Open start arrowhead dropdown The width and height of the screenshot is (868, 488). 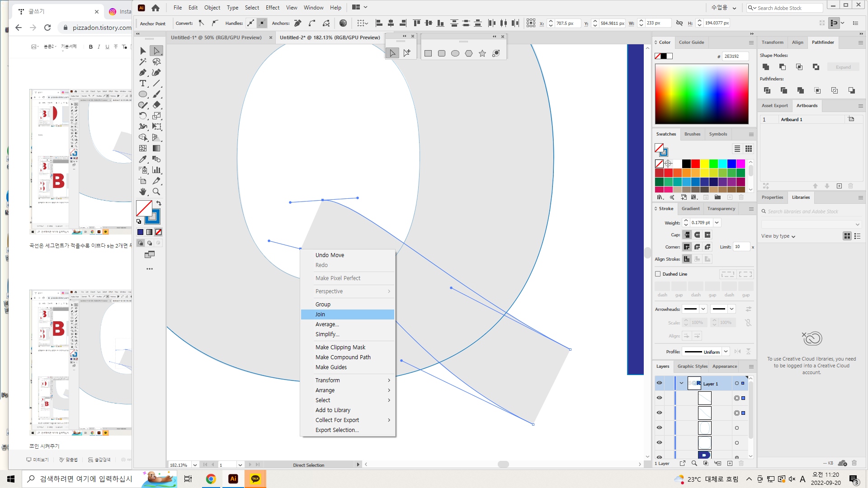[703, 309]
